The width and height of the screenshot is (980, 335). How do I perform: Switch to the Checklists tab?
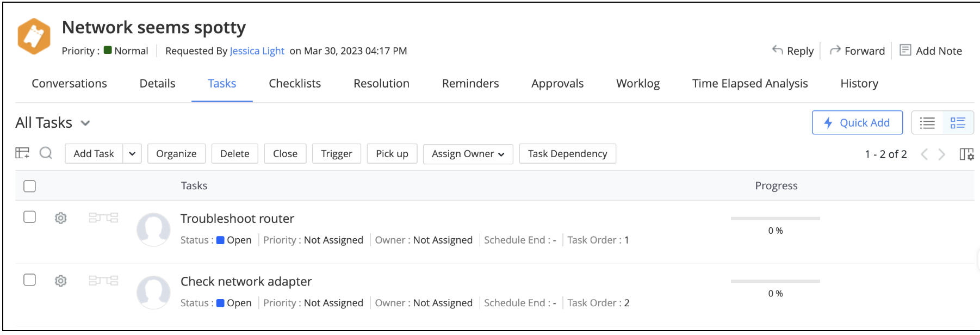pos(295,84)
